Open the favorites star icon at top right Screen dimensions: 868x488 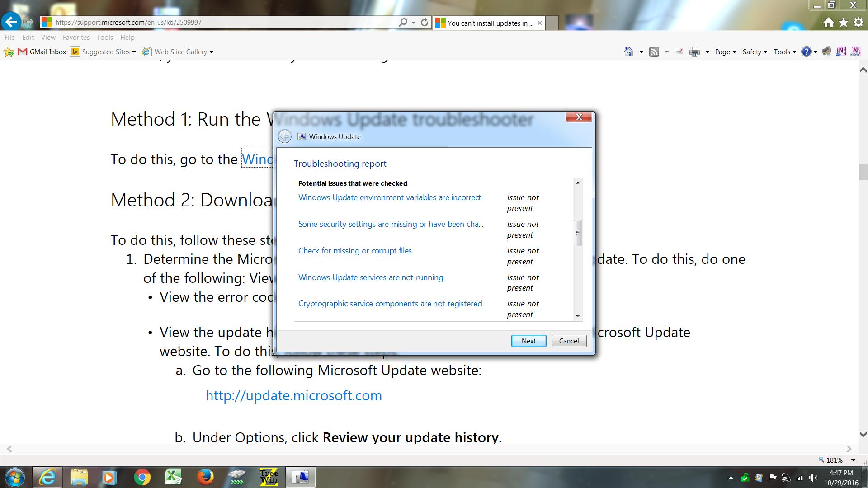(x=843, y=23)
